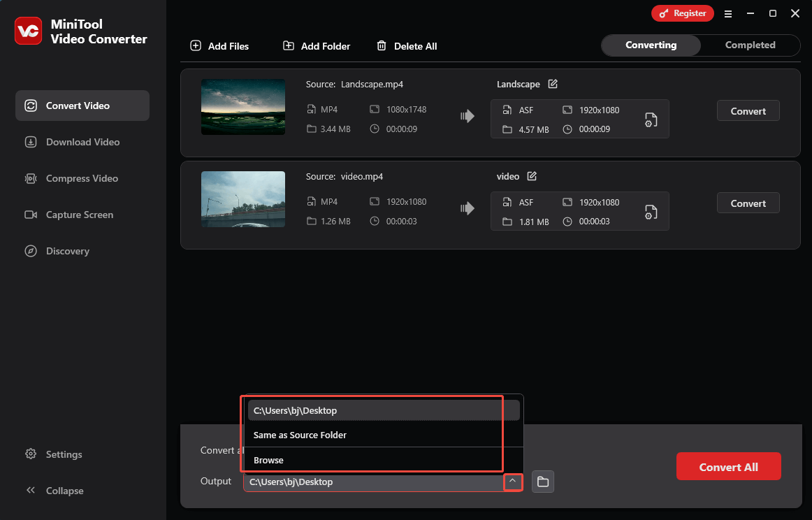Click Add Folder
This screenshot has height=520, width=812.
[x=317, y=46]
